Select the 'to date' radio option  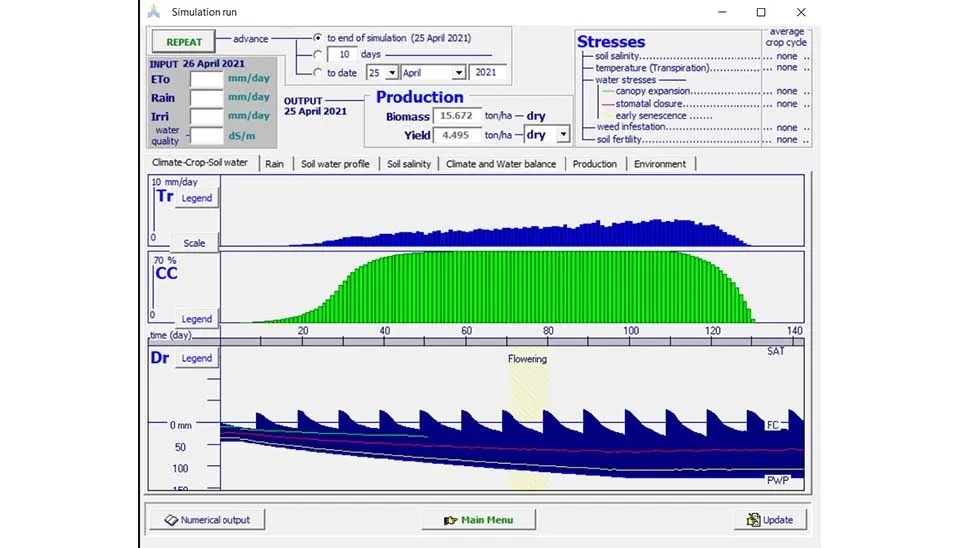[318, 72]
